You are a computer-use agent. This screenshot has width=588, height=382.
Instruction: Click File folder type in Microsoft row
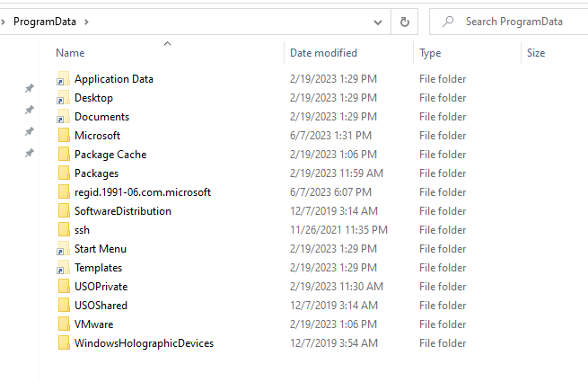[443, 135]
